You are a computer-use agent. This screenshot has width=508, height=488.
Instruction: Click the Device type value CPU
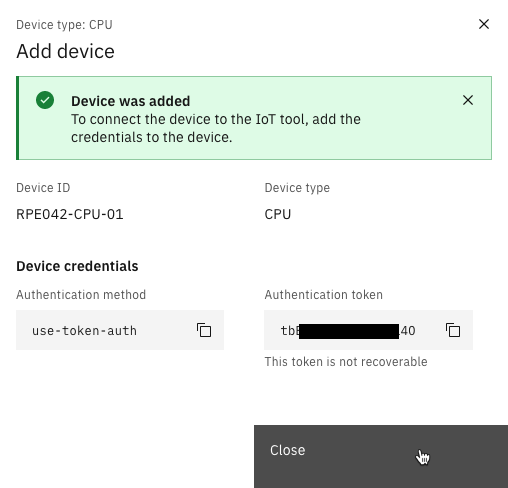278,214
